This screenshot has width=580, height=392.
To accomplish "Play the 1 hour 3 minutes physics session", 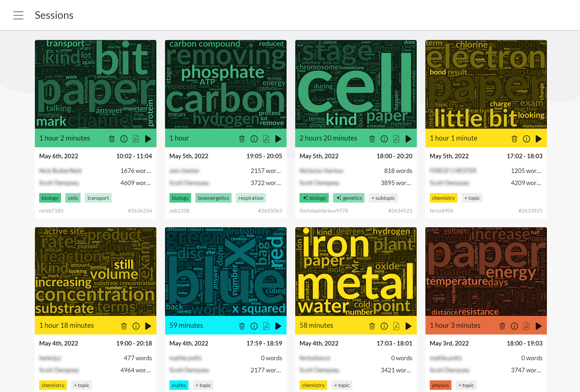I will pos(539,326).
